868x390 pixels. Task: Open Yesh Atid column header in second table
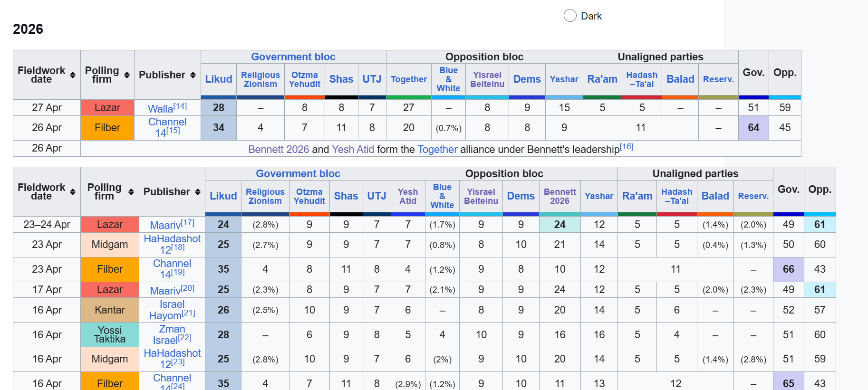pos(407,196)
